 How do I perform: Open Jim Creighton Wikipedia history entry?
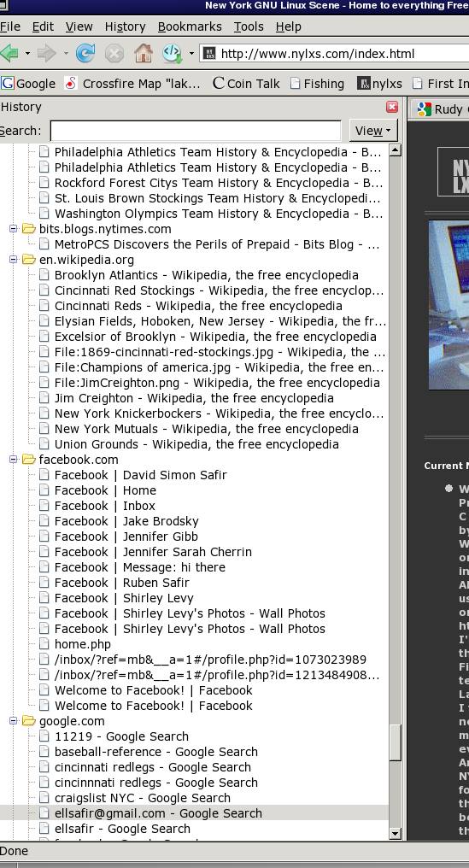click(194, 398)
